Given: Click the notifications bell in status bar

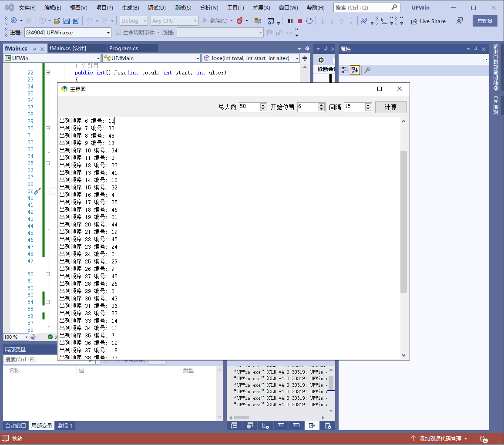Looking at the screenshot, I should pos(483,439).
